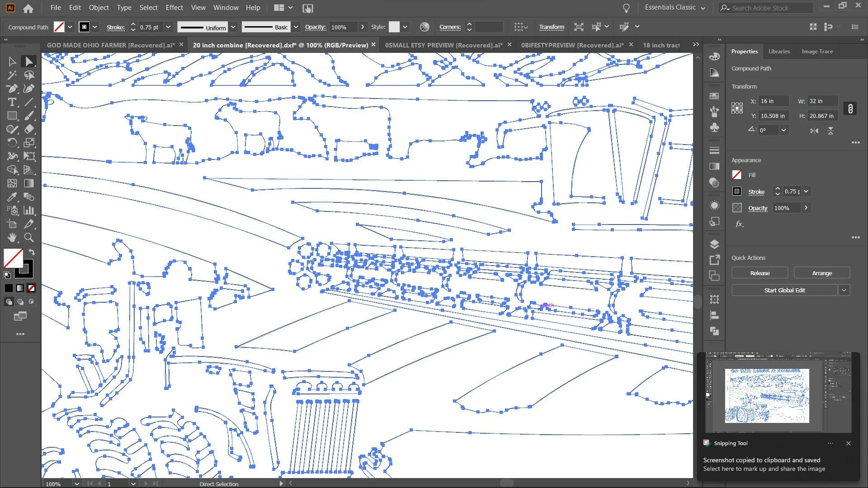Expand the Start Global Edit options arrow
Image resolution: width=868 pixels, height=488 pixels.
point(844,290)
